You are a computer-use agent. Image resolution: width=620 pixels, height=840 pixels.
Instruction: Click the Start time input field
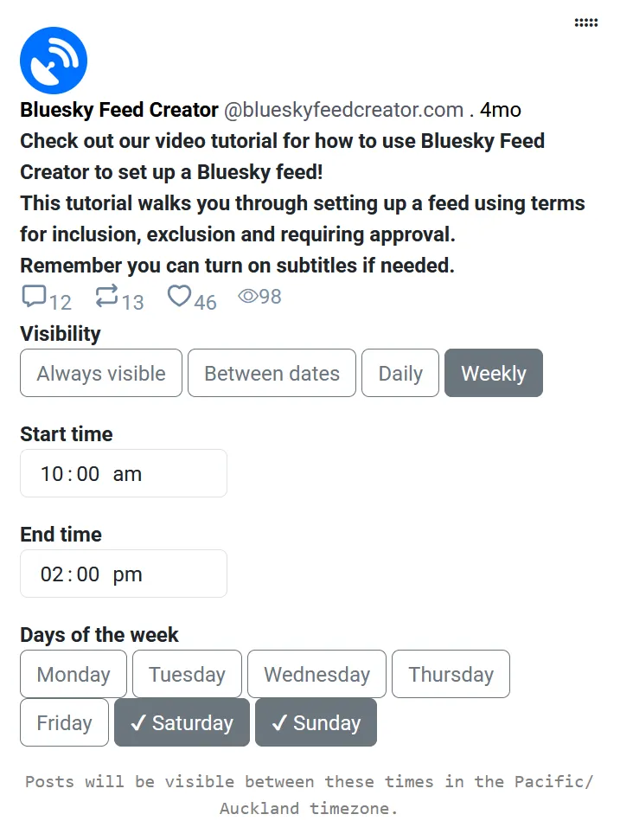point(124,473)
